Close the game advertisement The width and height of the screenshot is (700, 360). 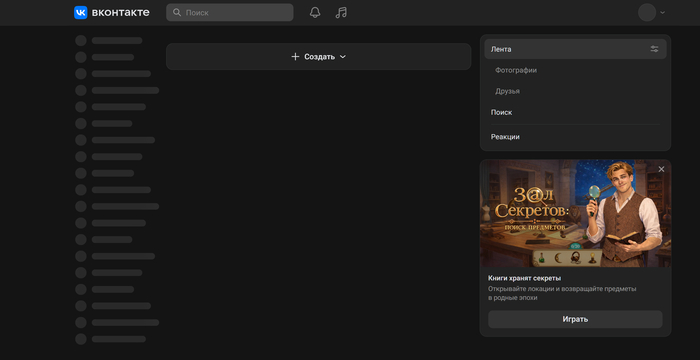(x=661, y=169)
